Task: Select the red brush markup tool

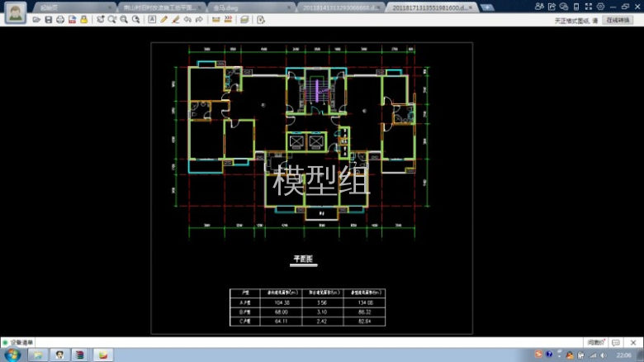Action: [176, 20]
